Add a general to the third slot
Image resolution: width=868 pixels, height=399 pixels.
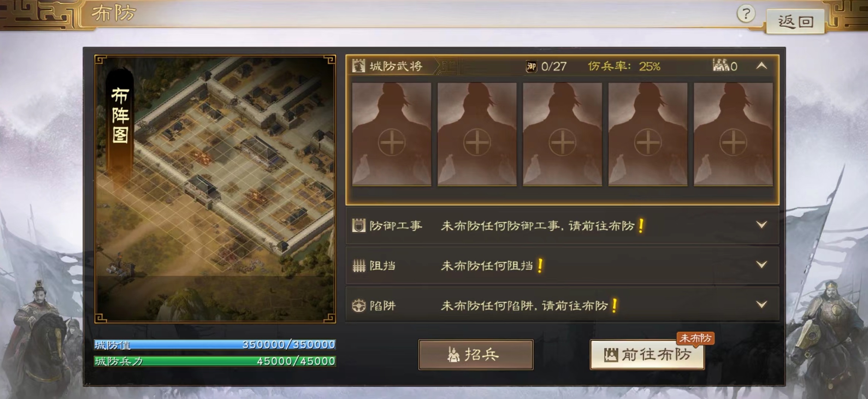click(563, 134)
